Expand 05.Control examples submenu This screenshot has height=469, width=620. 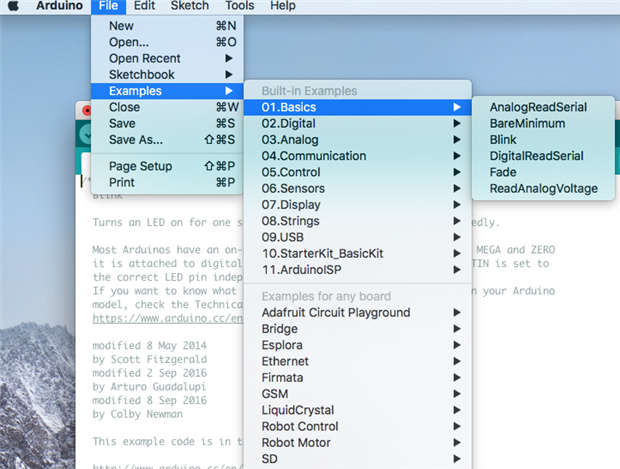(357, 172)
